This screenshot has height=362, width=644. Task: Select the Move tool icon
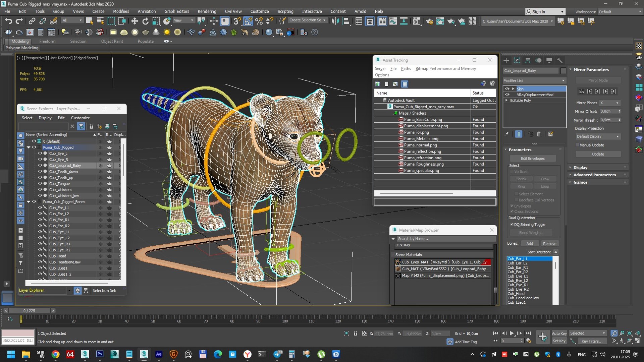click(135, 21)
